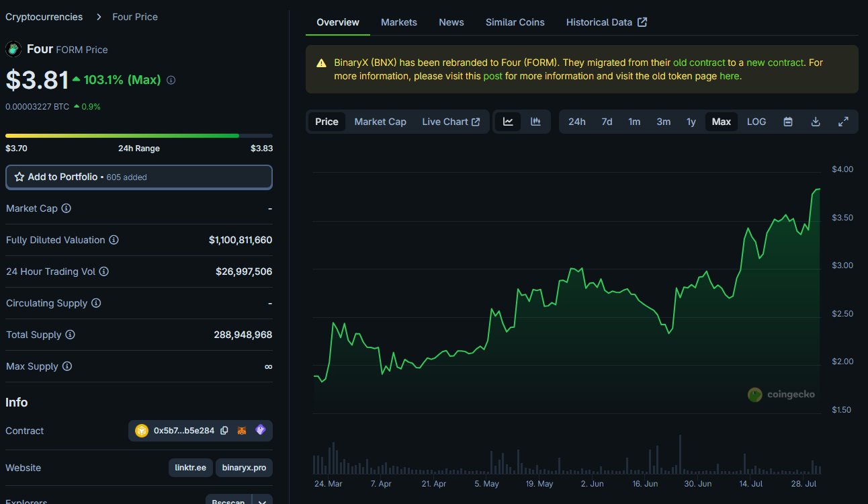Show Fully Diluted Valuation info icon
Screen dimensions: 868x504
[x=114, y=240]
